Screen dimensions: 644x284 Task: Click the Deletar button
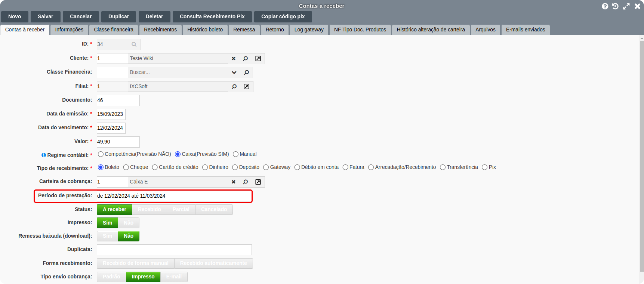tap(154, 16)
